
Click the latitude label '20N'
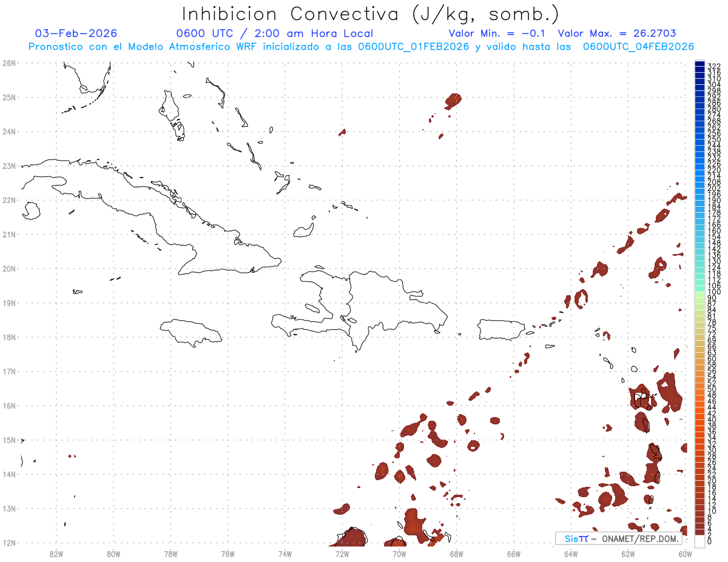[9, 269]
